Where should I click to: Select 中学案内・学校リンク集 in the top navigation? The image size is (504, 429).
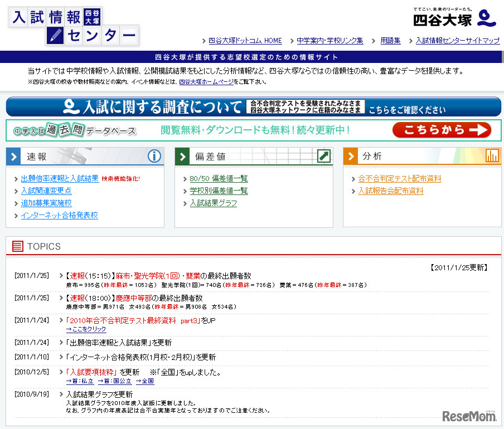point(330,40)
